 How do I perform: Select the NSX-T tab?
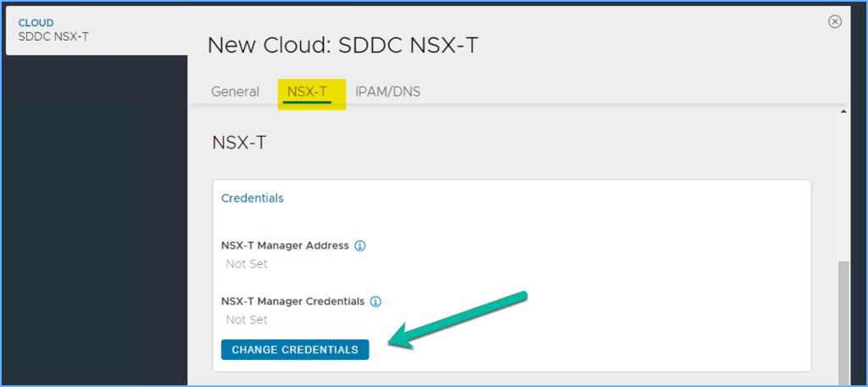pos(308,92)
